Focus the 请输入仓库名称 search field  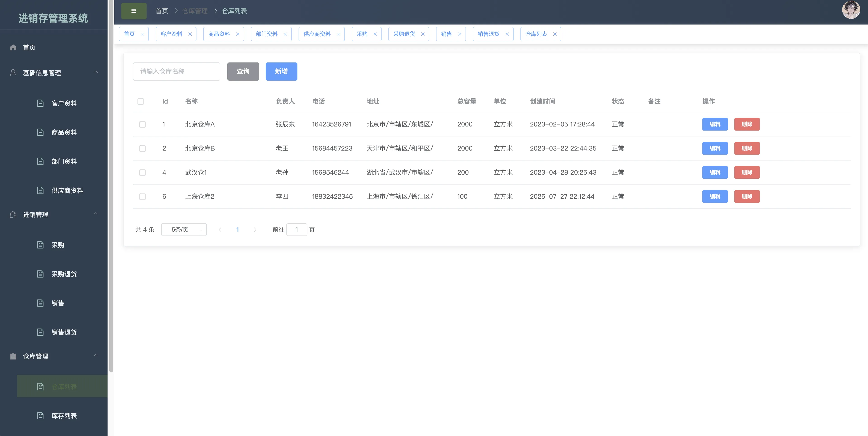click(176, 72)
